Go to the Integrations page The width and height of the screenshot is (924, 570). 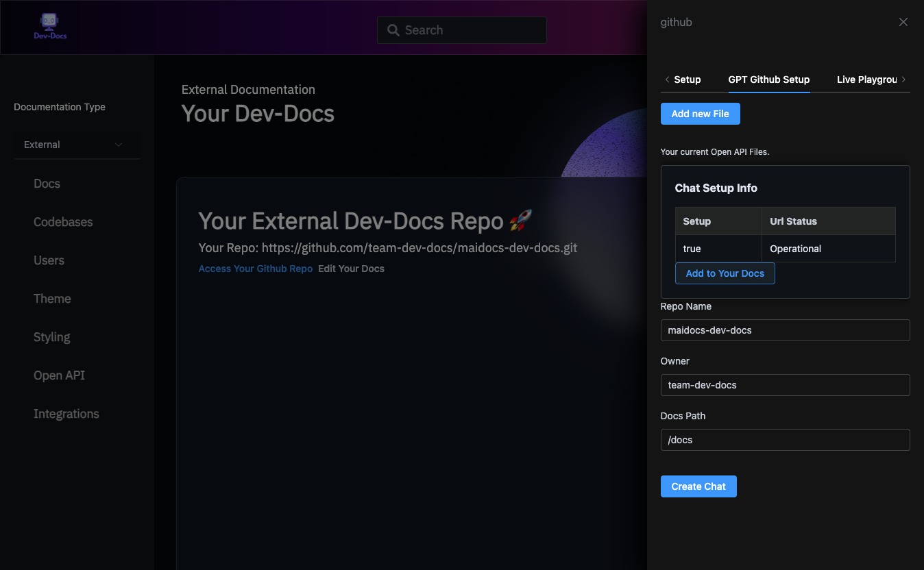coord(66,414)
